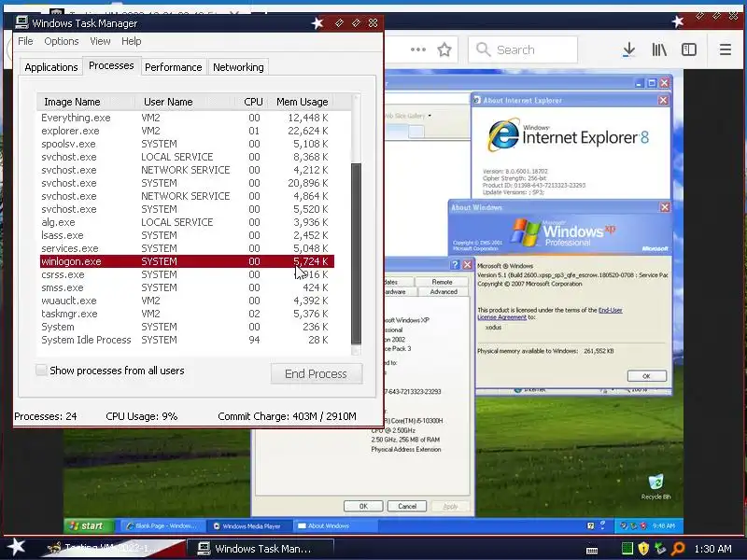This screenshot has height=560, width=747.
Task: Open the host taskbar star start button
Action: (16, 547)
